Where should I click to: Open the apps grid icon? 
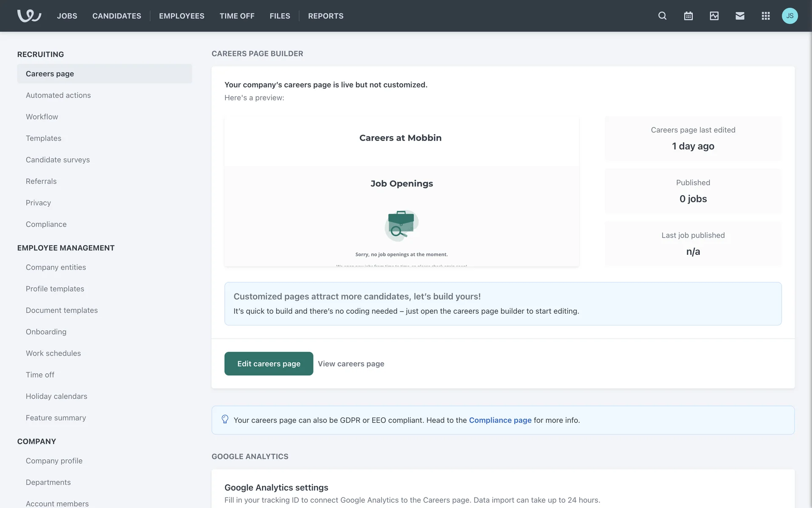click(765, 16)
